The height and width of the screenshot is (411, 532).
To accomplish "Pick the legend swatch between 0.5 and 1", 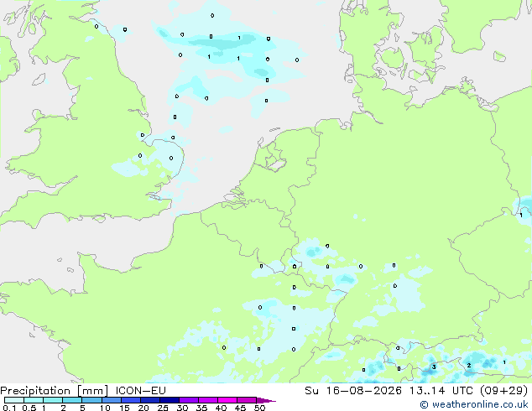I will click(x=34, y=400).
